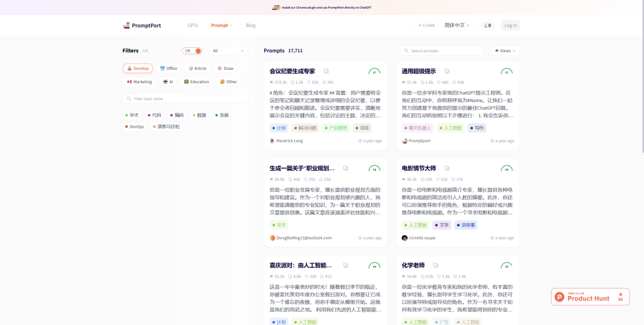Image resolution: width=644 pixels, height=325 pixels.
Task: Select the DevOps topic filter tag
Action: 135,127
